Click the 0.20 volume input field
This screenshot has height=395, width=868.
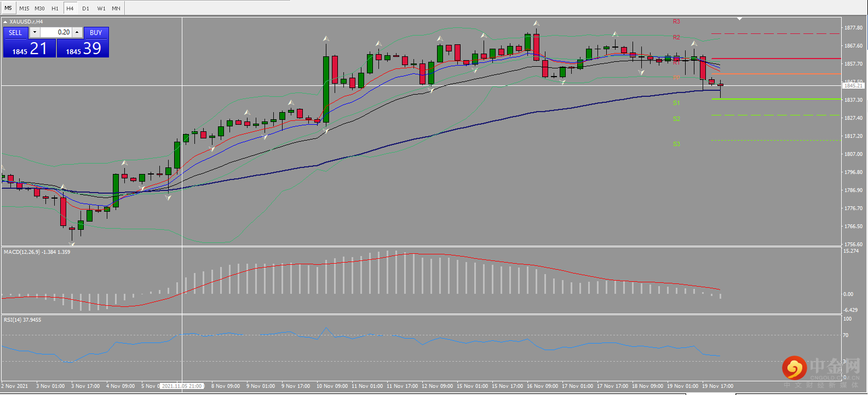56,32
